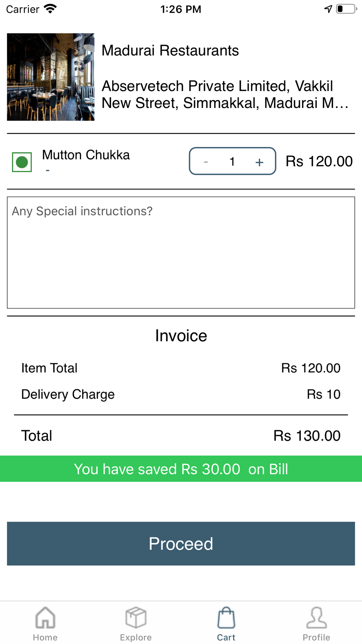Viewport: 362px width, 644px height.
Task: Tap the location arrow status icon
Action: (x=328, y=9)
